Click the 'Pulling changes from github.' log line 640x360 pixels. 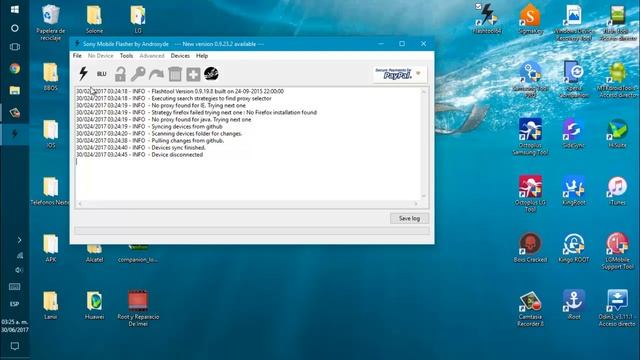[x=150, y=140]
